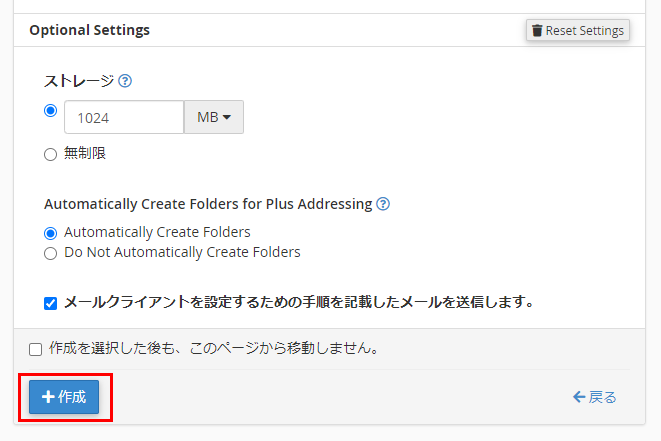Click trash icon in Reset Settings

click(x=537, y=31)
